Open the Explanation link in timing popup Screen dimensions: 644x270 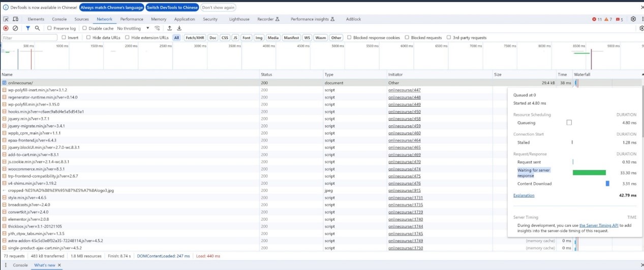[524, 195]
